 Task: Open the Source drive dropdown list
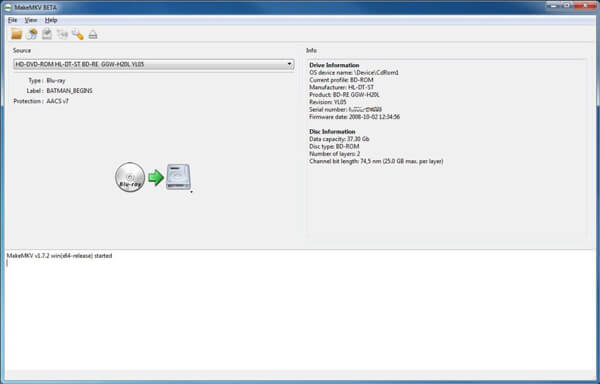153,64
